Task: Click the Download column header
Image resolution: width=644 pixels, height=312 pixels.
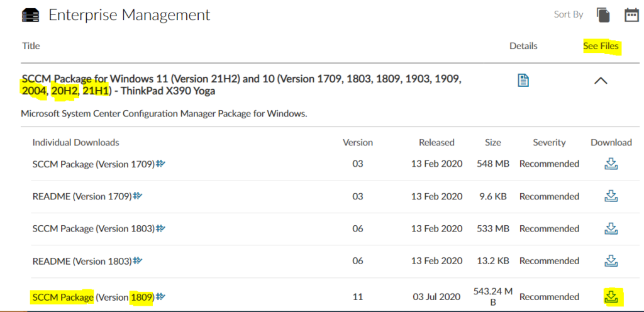Action: point(611,142)
